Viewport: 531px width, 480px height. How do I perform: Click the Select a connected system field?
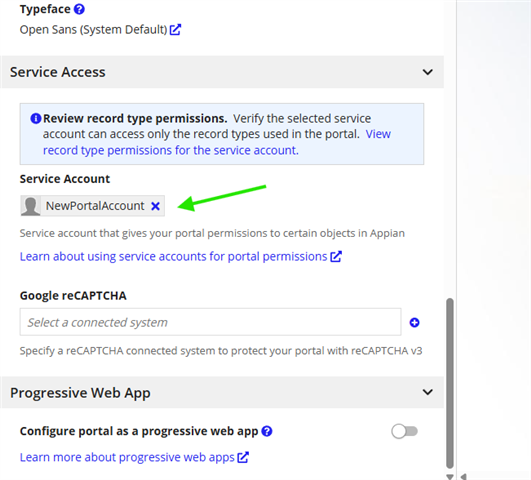(210, 322)
